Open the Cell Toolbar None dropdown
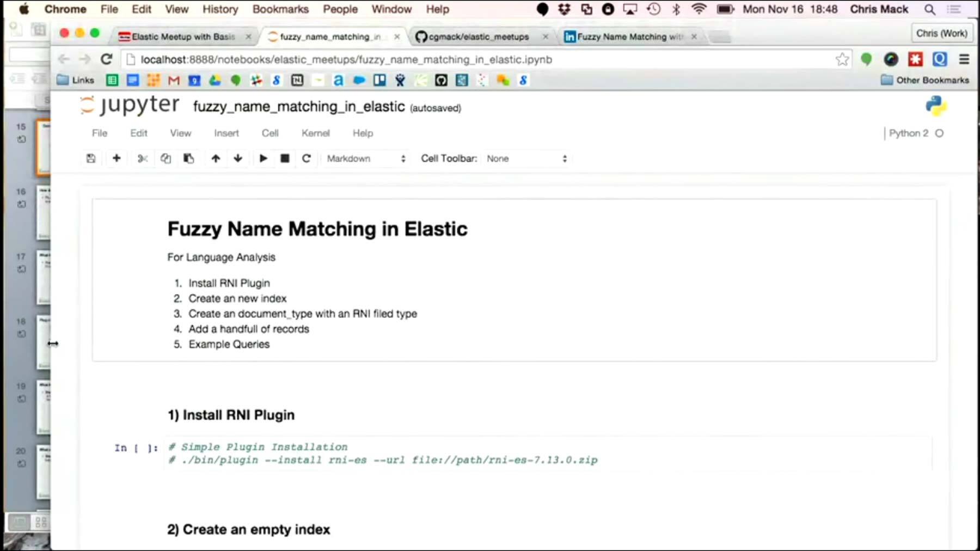Image resolution: width=980 pixels, height=551 pixels. pos(526,158)
